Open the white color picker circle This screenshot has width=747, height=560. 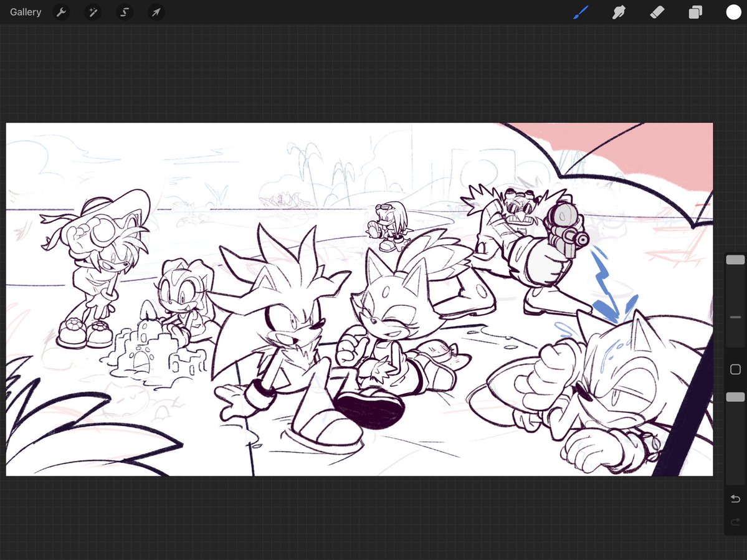734,12
